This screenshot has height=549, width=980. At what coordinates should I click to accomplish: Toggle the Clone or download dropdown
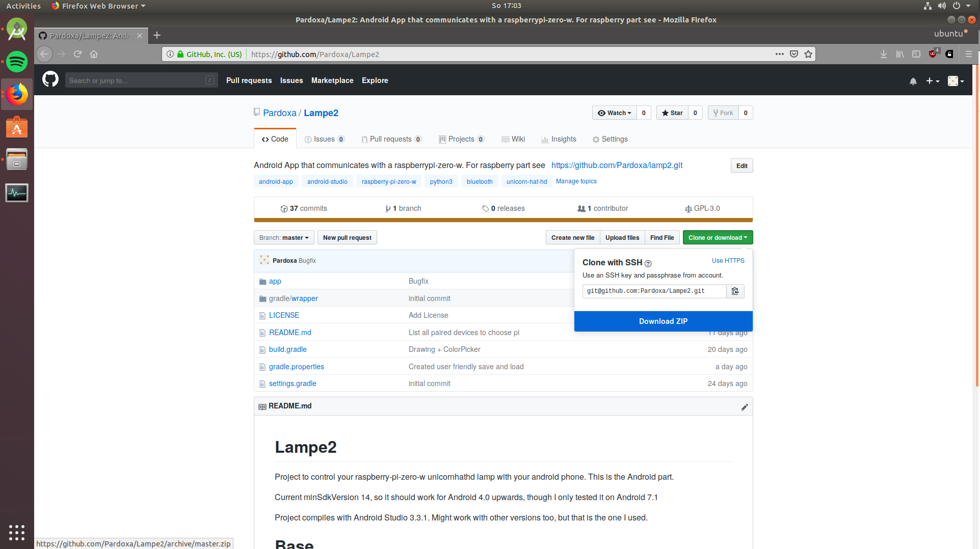[x=718, y=238]
